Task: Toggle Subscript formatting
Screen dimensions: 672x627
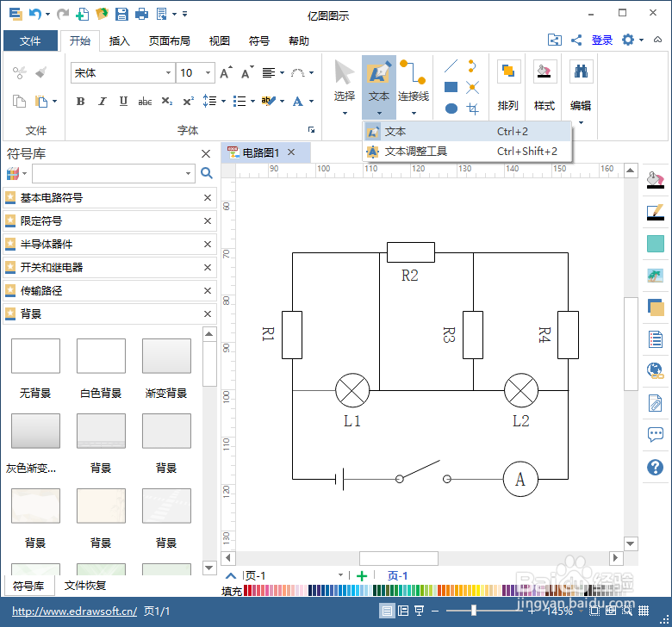Action: (167, 102)
